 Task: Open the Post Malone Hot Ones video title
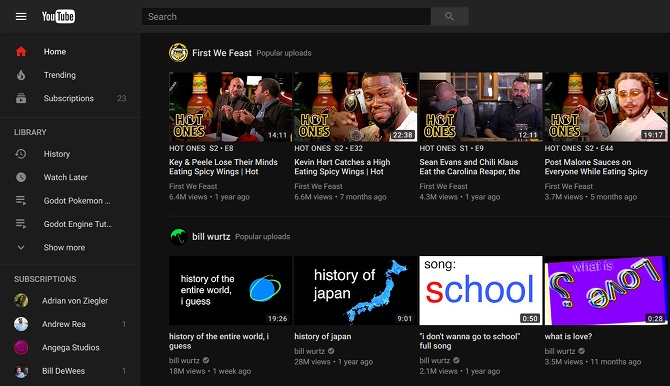(x=596, y=167)
